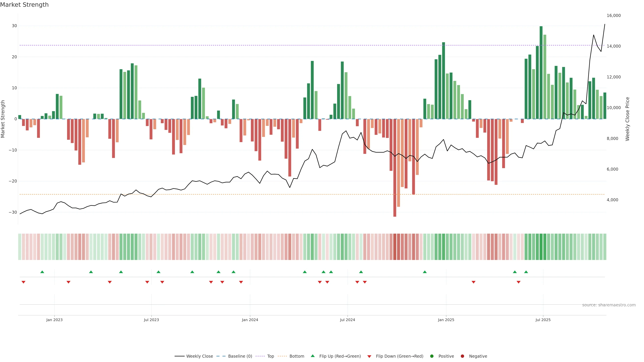Click Flip Down red triangle legend icon

coord(369,356)
